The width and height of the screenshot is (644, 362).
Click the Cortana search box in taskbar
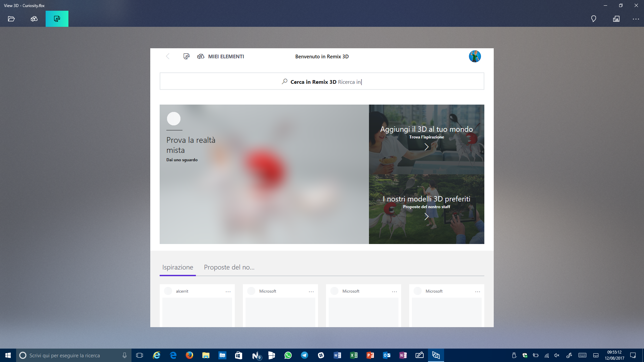tap(73, 355)
